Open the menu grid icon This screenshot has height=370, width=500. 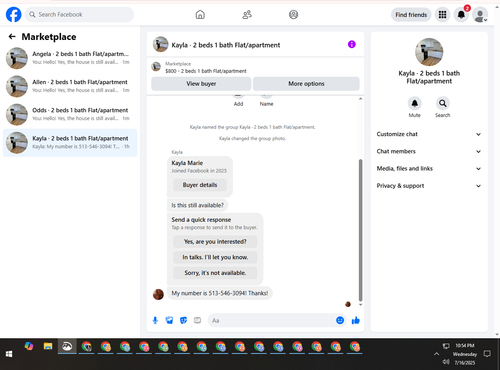pyautogui.click(x=442, y=15)
